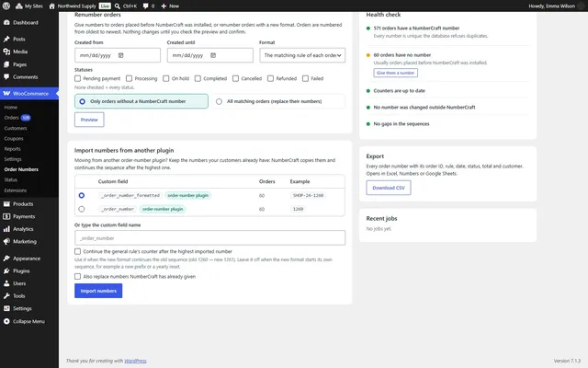The width and height of the screenshot is (588, 368).
Task: Click the sidebar Settings icon
Action: point(6,309)
